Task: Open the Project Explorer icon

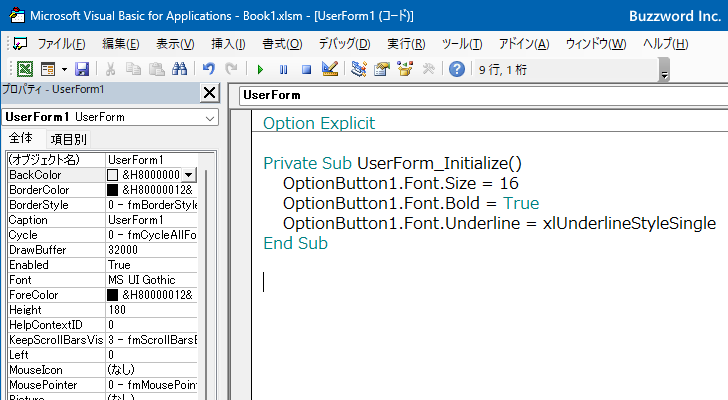Action: coord(358,69)
